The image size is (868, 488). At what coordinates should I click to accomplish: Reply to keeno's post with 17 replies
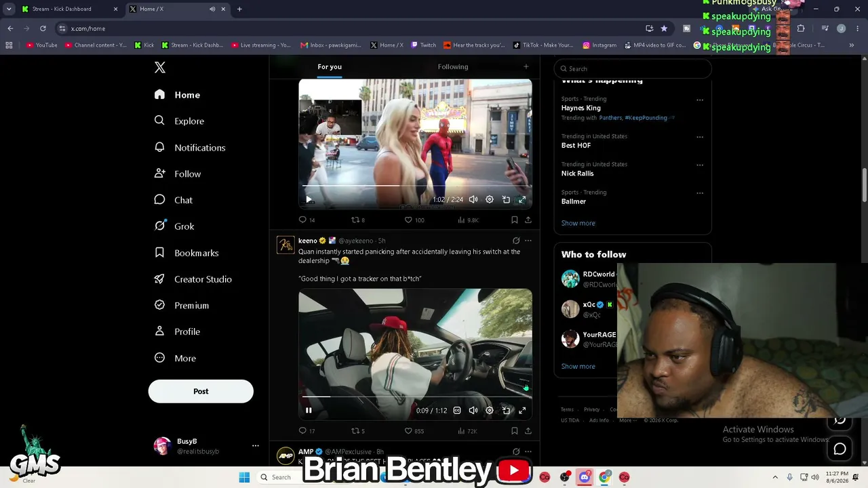(x=307, y=430)
